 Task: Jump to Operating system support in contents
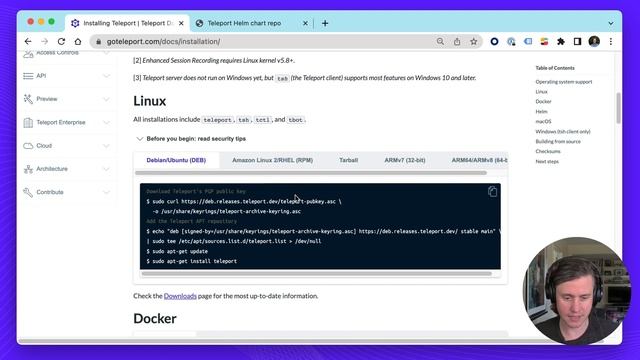pyautogui.click(x=564, y=82)
